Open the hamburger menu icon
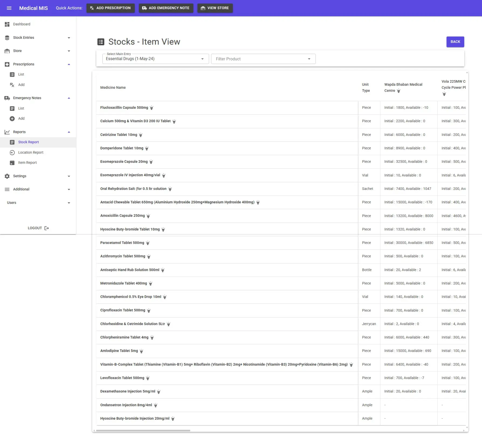The image size is (482, 448). coord(9,8)
